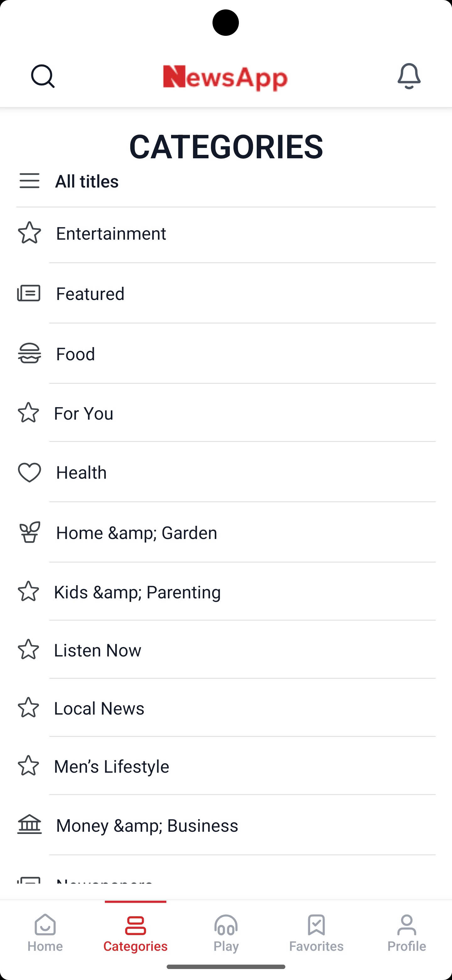Open the Play tab
Screen dimensions: 452x980
(x=226, y=933)
